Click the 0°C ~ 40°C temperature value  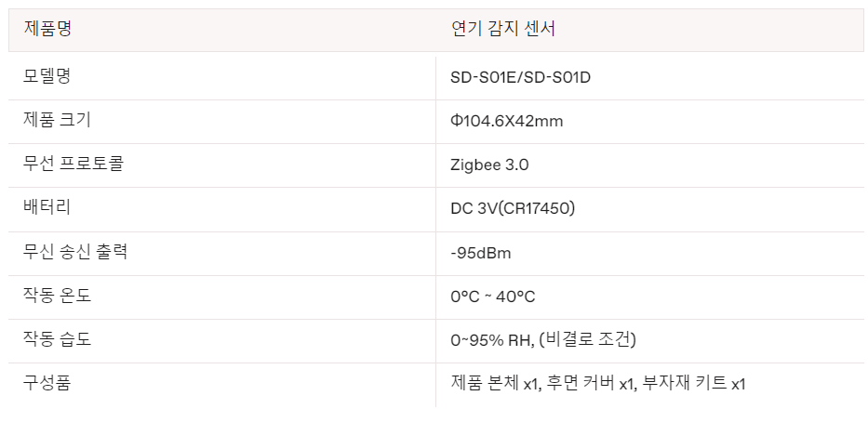tap(492, 297)
